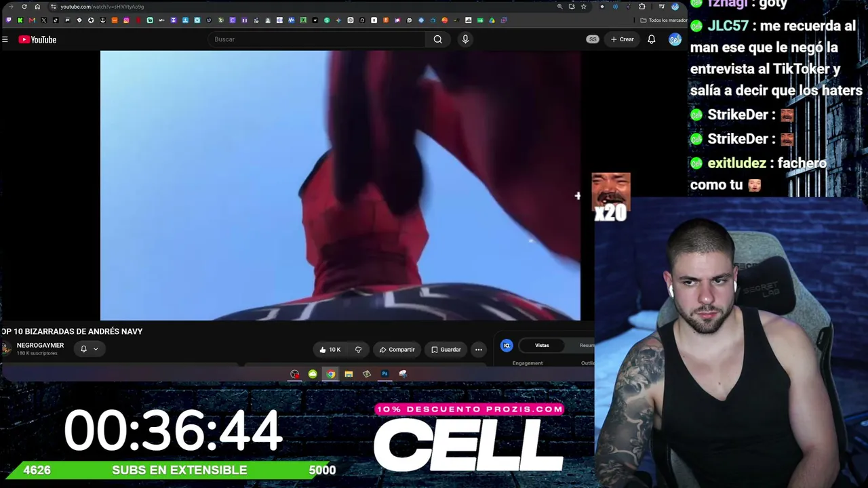
Task: Open the green cloud app in taskbar
Action: [313, 374]
